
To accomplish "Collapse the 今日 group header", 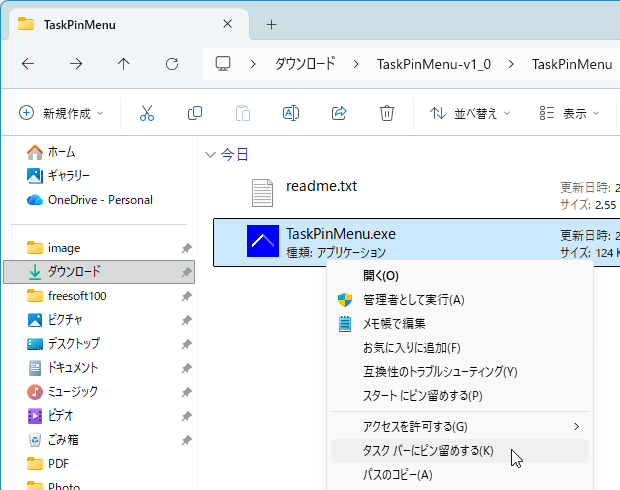I will [x=210, y=155].
